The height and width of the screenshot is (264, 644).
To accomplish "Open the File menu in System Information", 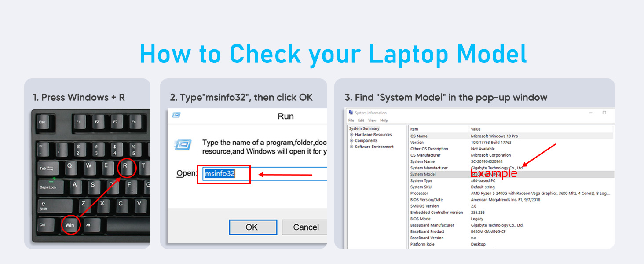I will pyautogui.click(x=351, y=120).
